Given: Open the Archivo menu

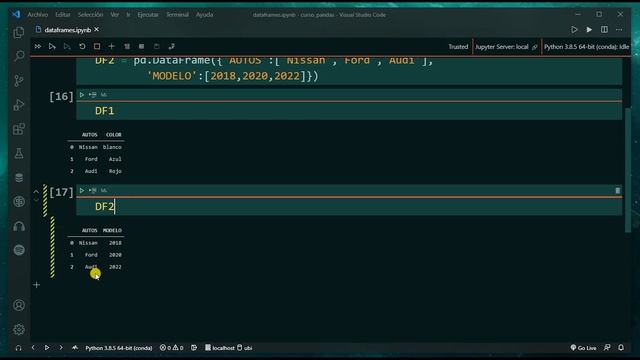Looking at the screenshot, I should (38, 15).
